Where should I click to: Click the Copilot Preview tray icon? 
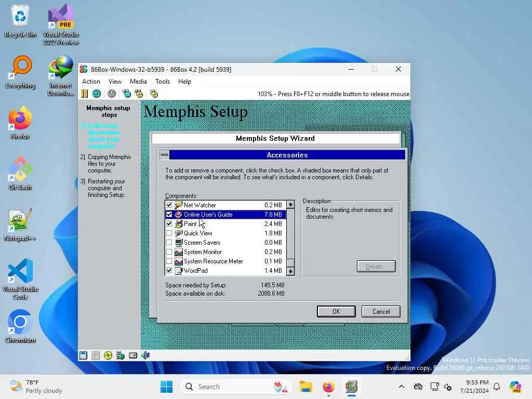tap(516, 387)
